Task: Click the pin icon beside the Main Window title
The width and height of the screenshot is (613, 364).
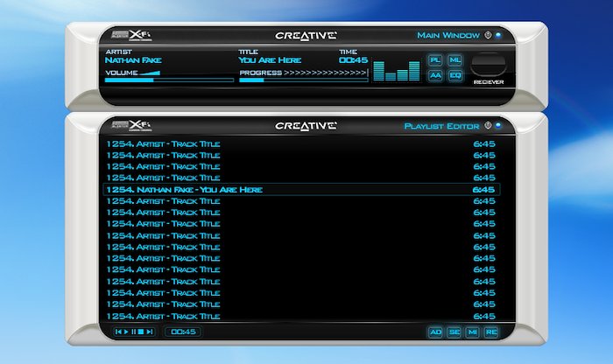Action: point(488,35)
